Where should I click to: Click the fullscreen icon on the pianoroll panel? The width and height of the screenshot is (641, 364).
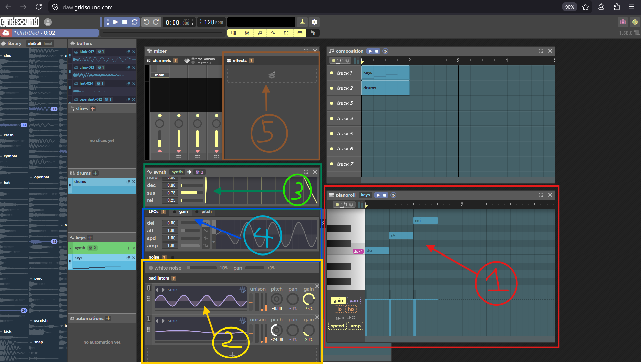541,195
